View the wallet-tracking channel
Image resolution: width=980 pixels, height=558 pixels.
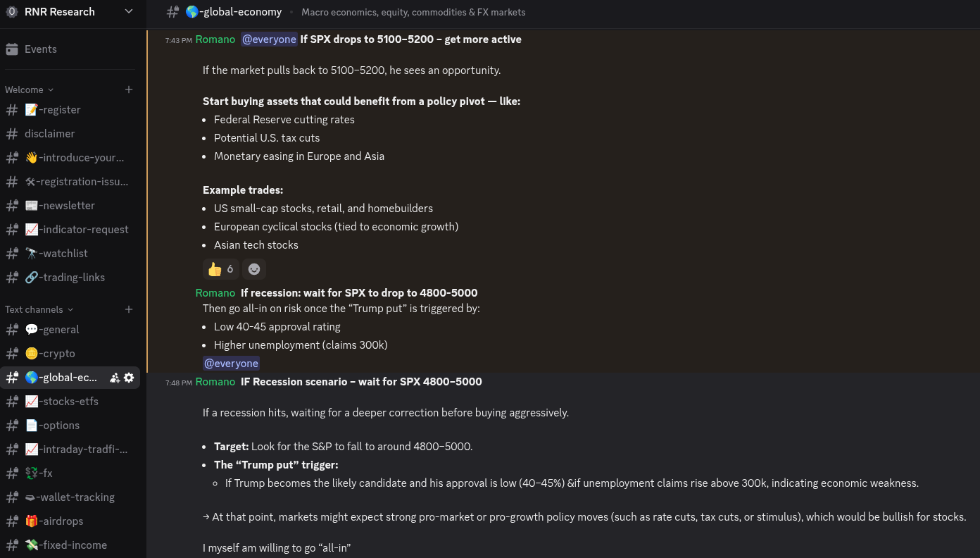point(70,497)
